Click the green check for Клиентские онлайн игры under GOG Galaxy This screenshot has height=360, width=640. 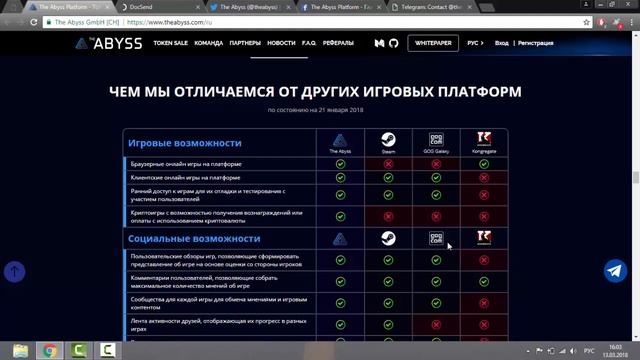click(436, 178)
